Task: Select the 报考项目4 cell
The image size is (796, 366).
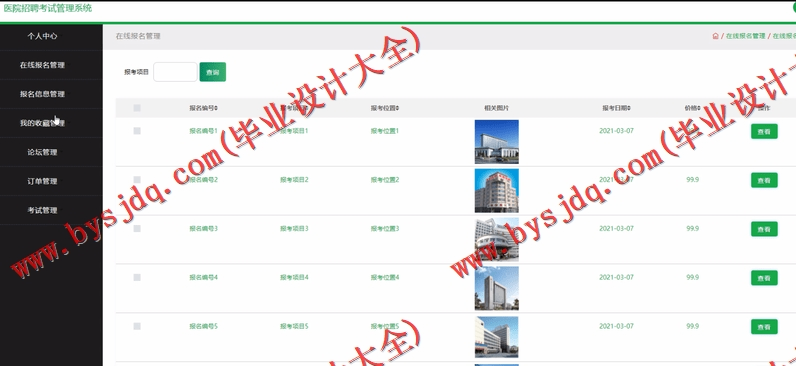Action: click(294, 277)
